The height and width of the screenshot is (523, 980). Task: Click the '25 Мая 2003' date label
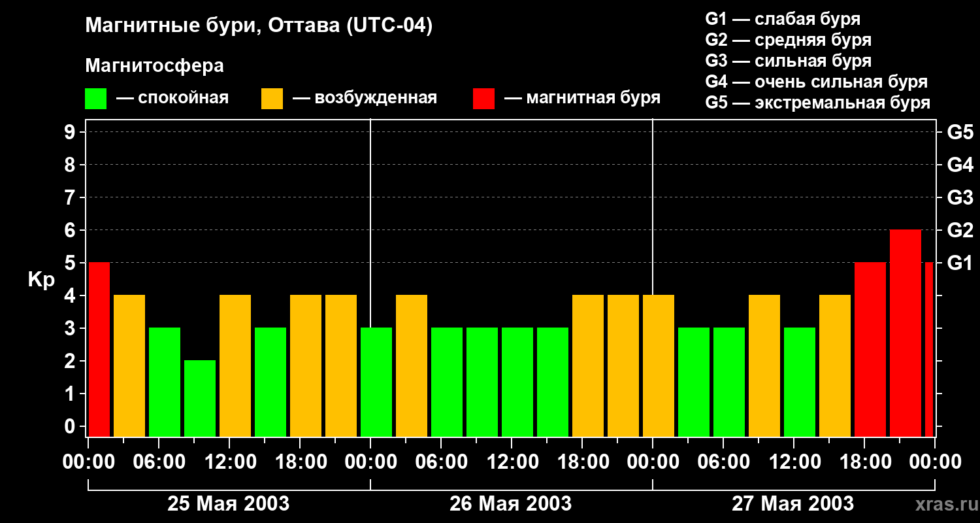[228, 503]
